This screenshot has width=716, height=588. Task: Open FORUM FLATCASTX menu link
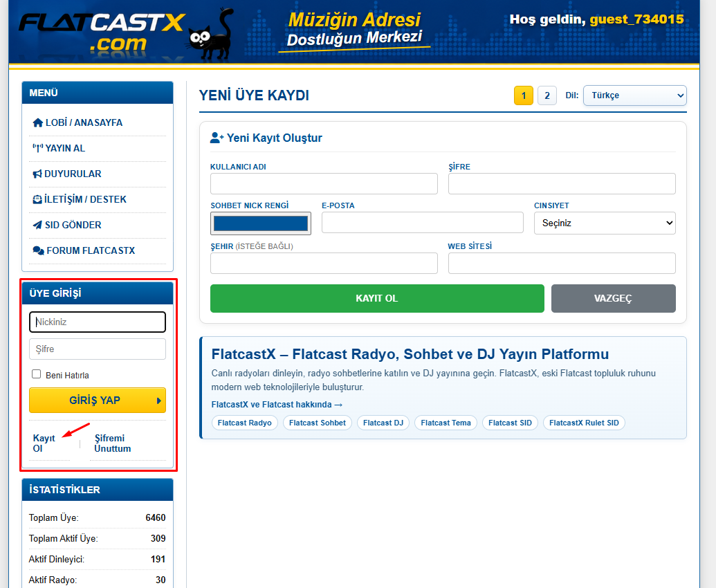click(x=98, y=250)
